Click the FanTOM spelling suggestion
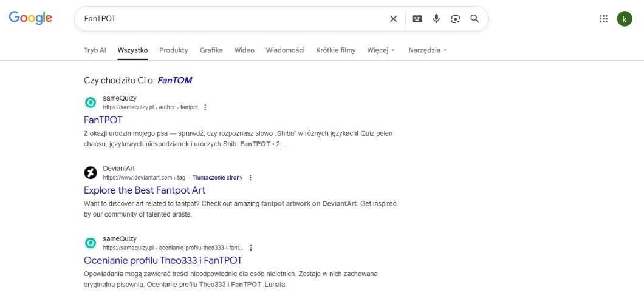644x293 pixels. pos(175,80)
